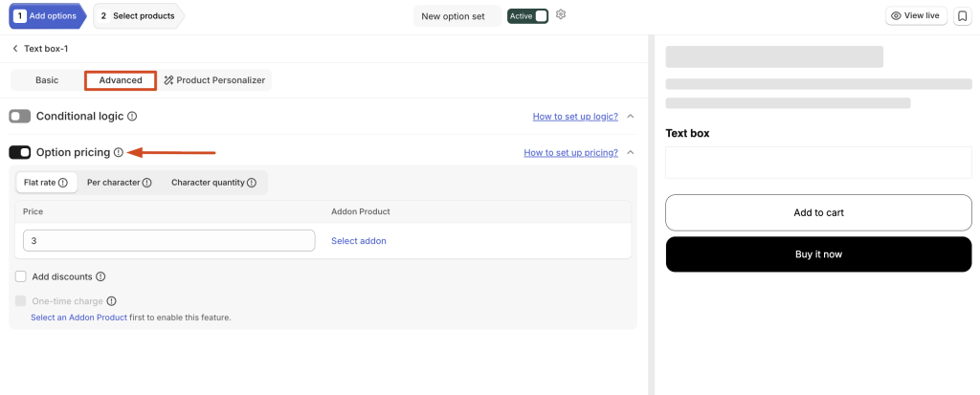Go to step 1 Add options
980x395 pixels.
pyautogui.click(x=47, y=15)
